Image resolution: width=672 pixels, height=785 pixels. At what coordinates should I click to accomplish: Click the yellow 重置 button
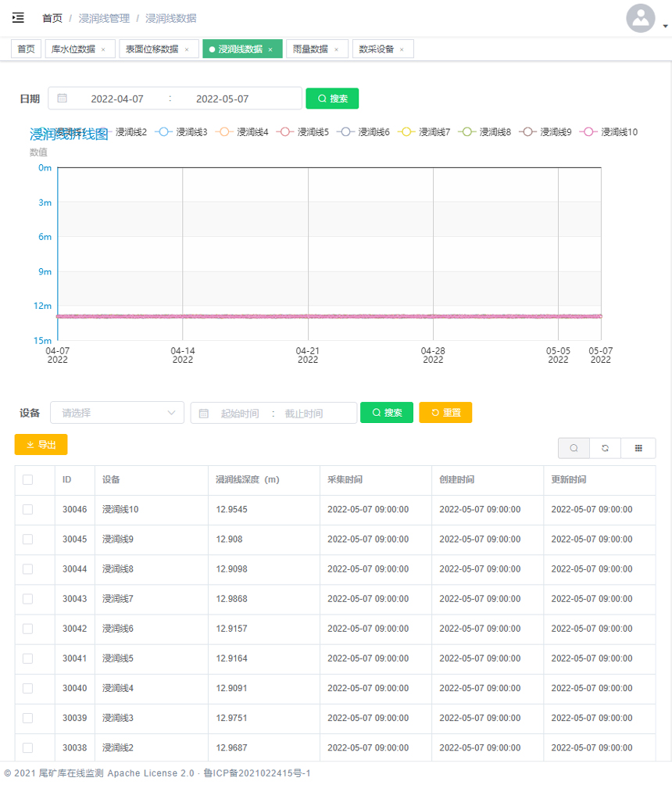coord(445,413)
